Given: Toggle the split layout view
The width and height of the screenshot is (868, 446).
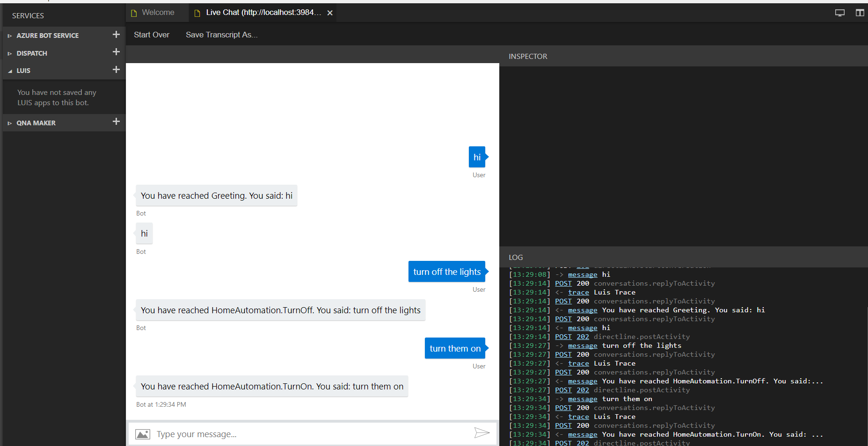Looking at the screenshot, I should 860,13.
